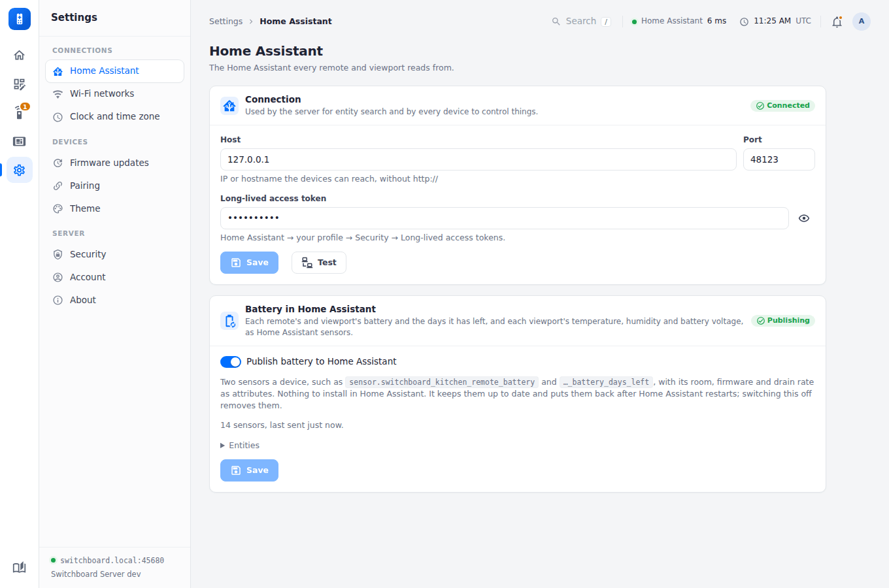Click the "6 ms" latency value
This screenshot has height=588, width=889.
716,21
